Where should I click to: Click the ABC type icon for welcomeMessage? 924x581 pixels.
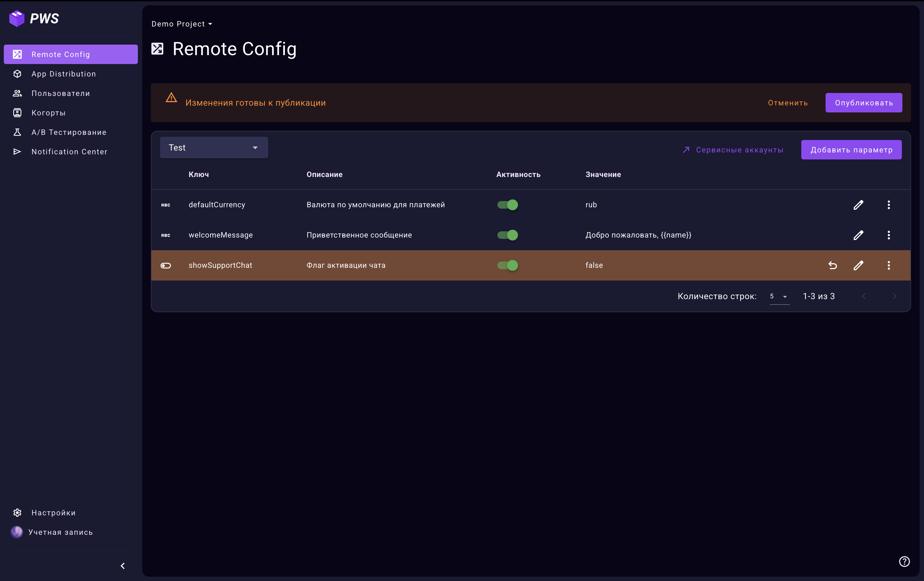pos(166,235)
